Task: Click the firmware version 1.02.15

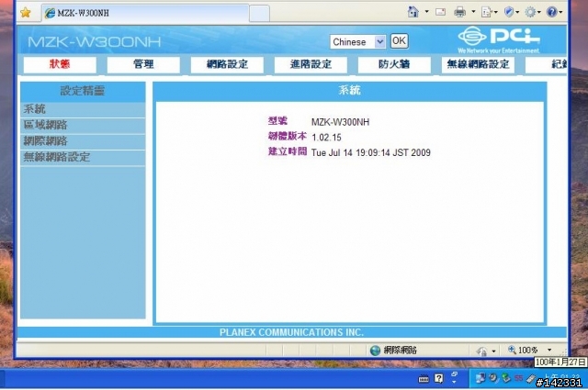Action: 326,138
